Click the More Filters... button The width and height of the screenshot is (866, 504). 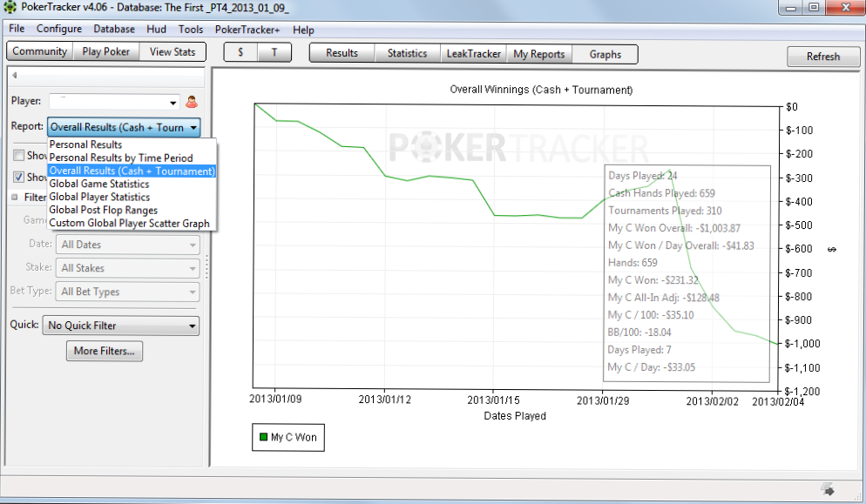[105, 351]
